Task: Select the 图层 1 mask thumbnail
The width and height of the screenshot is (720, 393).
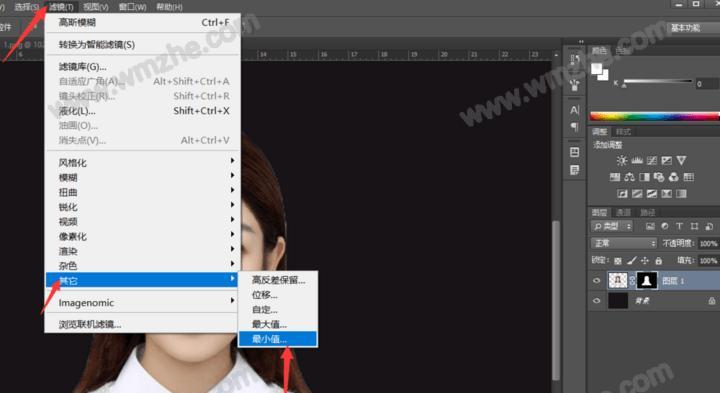Action: coord(647,281)
